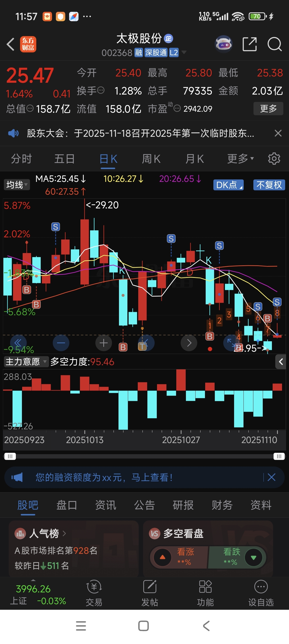Tap Android home navigation button

144,626
